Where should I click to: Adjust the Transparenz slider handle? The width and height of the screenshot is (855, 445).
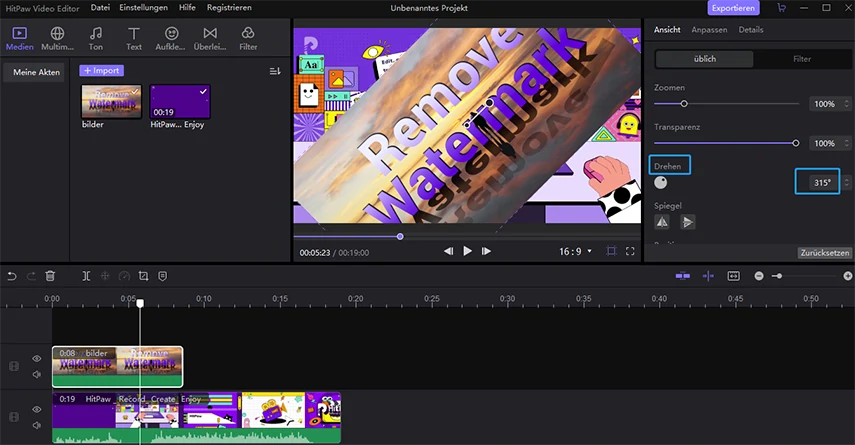[796, 143]
